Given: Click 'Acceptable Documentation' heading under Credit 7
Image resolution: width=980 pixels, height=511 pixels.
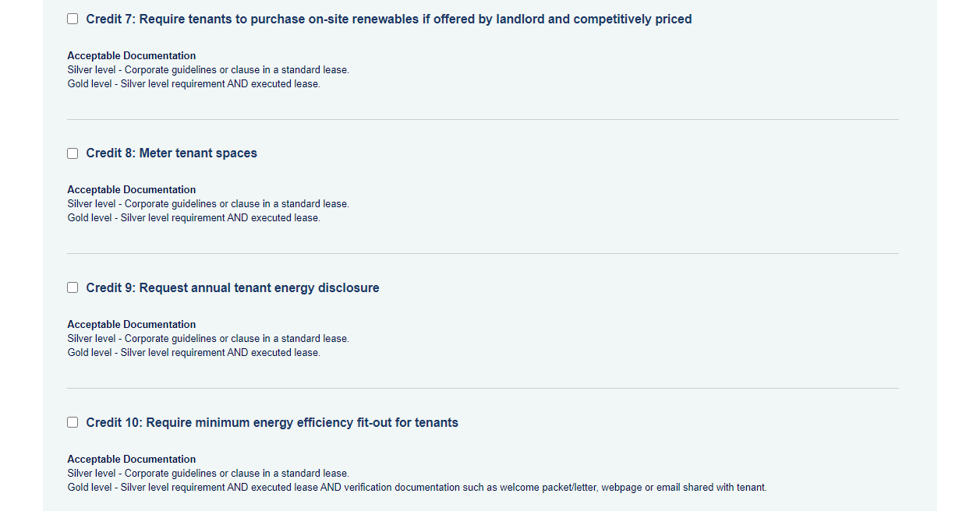Looking at the screenshot, I should 132,56.
